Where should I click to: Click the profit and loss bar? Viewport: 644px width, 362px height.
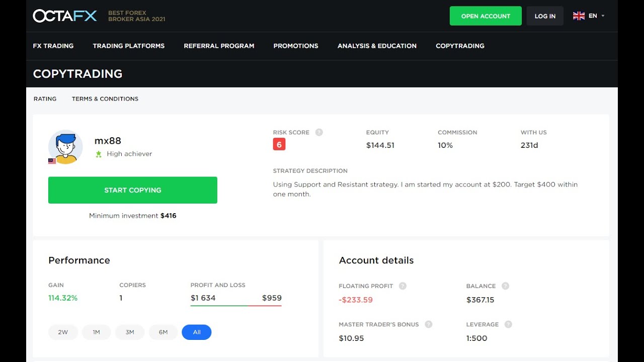coord(236,305)
